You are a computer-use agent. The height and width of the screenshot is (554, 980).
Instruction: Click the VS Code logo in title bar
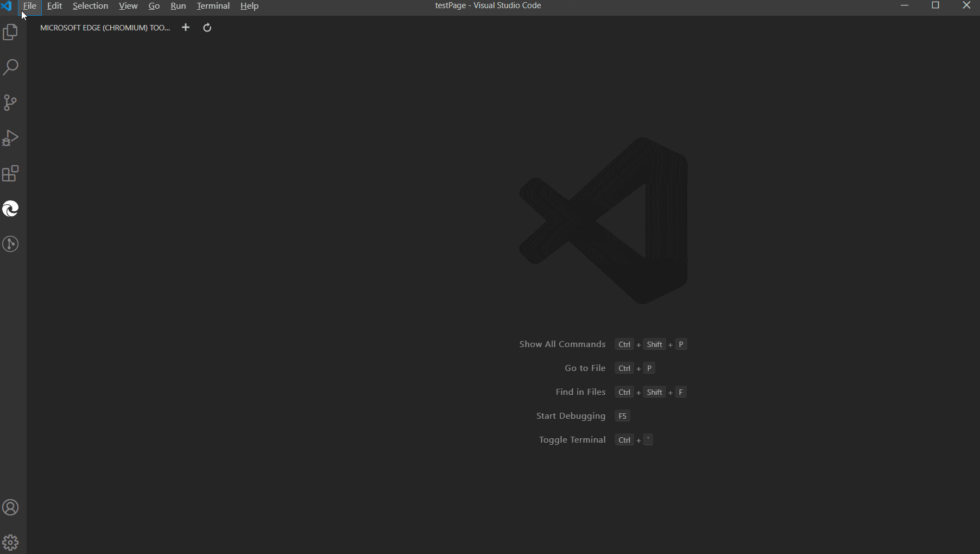[7, 5]
